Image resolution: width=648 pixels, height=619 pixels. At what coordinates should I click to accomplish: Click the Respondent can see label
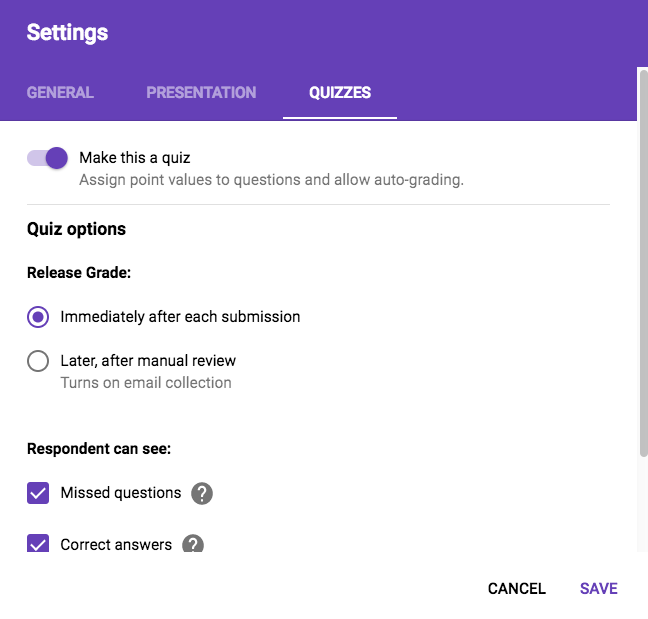point(98,448)
